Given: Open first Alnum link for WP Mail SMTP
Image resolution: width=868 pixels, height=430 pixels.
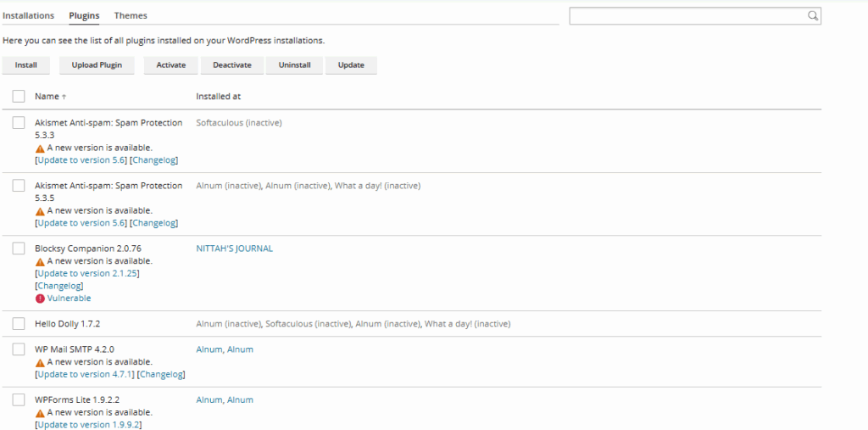Looking at the screenshot, I should 209,349.
